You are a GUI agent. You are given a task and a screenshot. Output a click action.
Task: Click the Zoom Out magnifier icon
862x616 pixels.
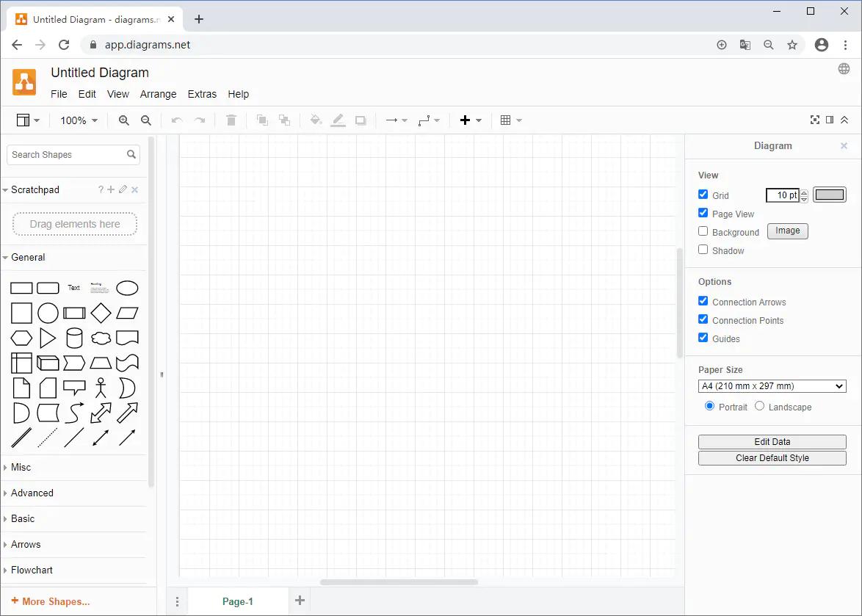click(145, 120)
